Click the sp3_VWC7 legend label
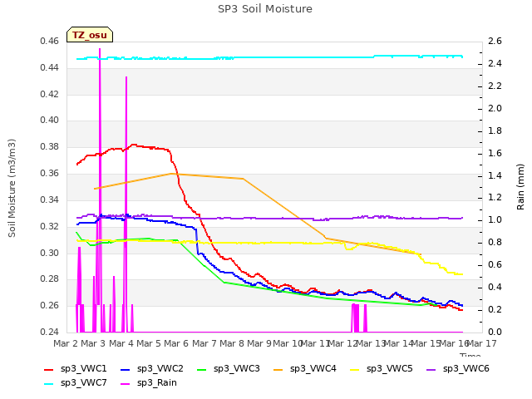Viewport: 532px width, 399px height. [x=83, y=382]
